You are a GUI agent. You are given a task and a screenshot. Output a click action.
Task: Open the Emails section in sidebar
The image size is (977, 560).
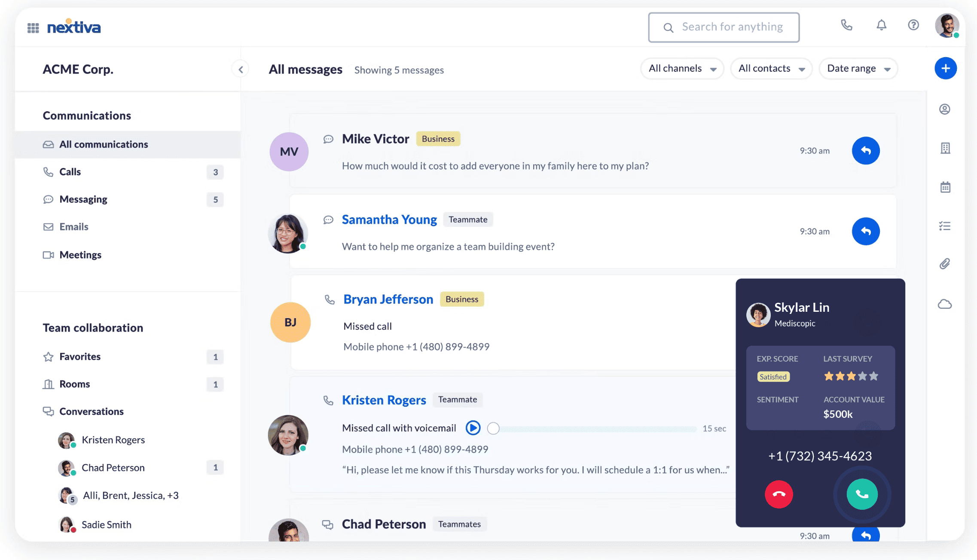click(74, 227)
